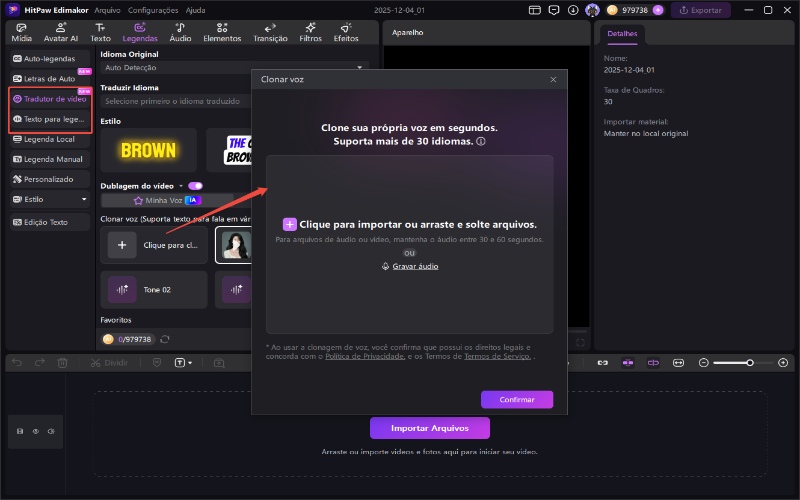Select the Elementos tool icon
This screenshot has height=500, width=800.
click(x=221, y=32)
